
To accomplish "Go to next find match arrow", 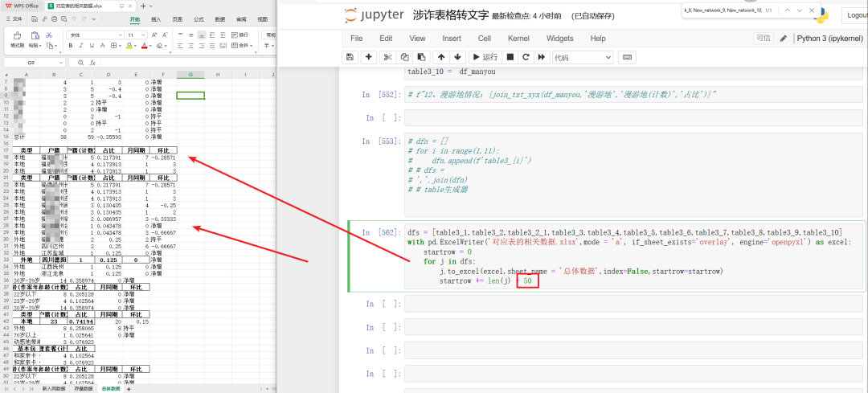I will 800,10.
